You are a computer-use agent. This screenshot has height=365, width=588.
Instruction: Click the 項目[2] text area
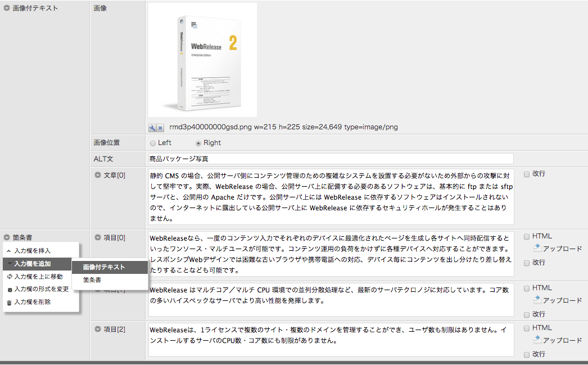click(331, 340)
